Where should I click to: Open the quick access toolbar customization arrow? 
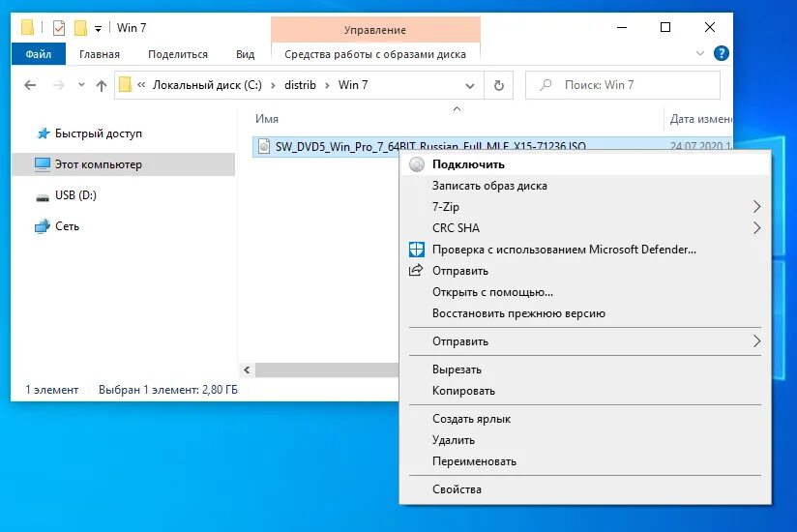pos(98,28)
